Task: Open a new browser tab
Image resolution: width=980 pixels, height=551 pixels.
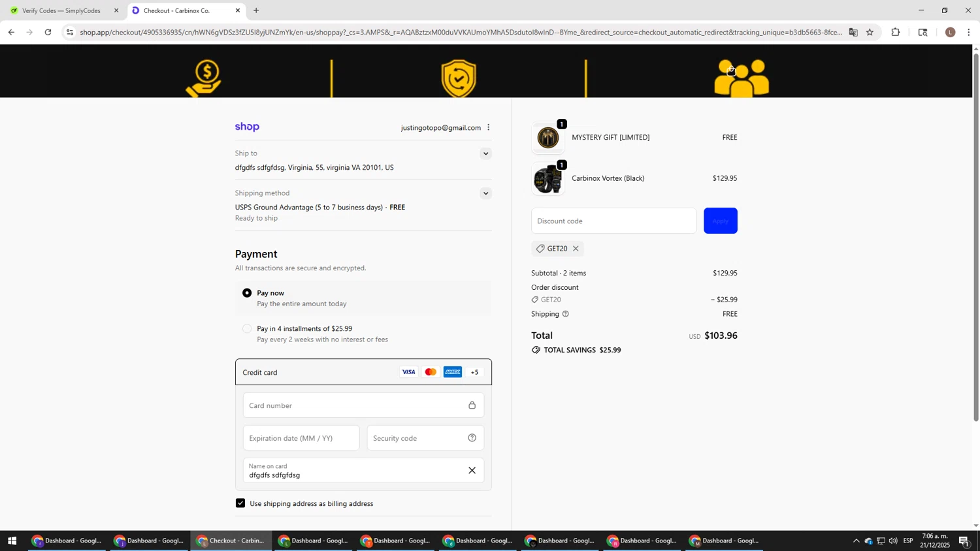Action: tap(256, 10)
